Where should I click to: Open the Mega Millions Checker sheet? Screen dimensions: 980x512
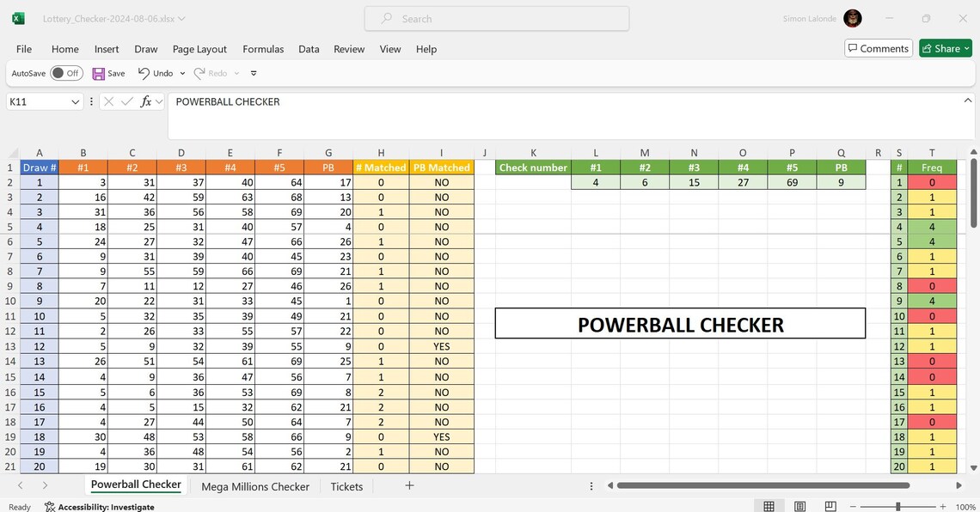[x=255, y=486]
